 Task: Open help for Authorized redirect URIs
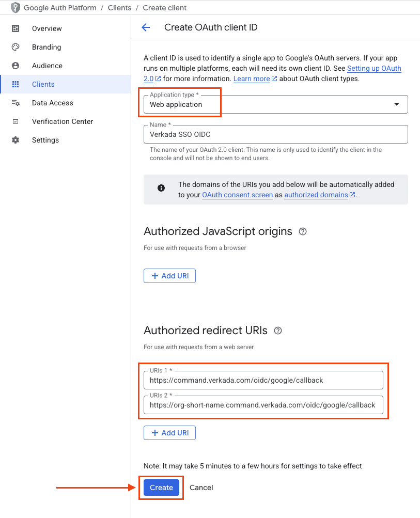click(278, 331)
